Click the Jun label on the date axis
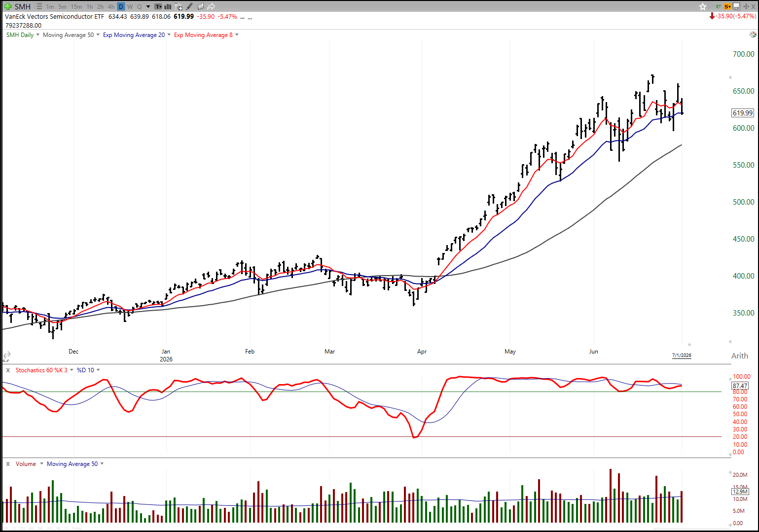Image resolution: width=759 pixels, height=532 pixels. click(593, 352)
